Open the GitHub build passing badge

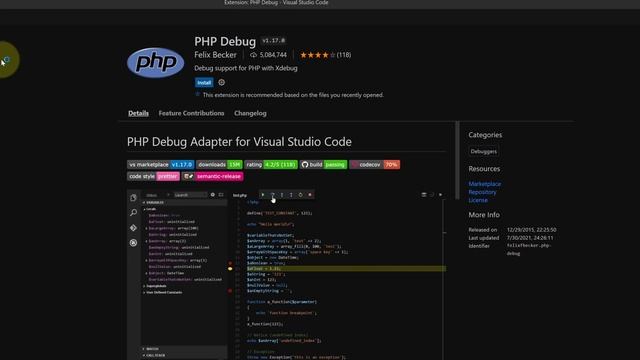click(323, 164)
